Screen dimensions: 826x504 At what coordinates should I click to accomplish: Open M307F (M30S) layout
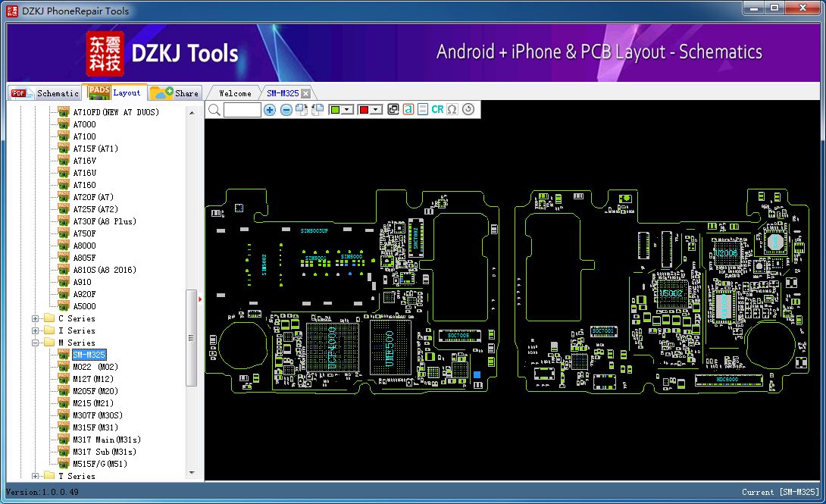[x=98, y=415]
